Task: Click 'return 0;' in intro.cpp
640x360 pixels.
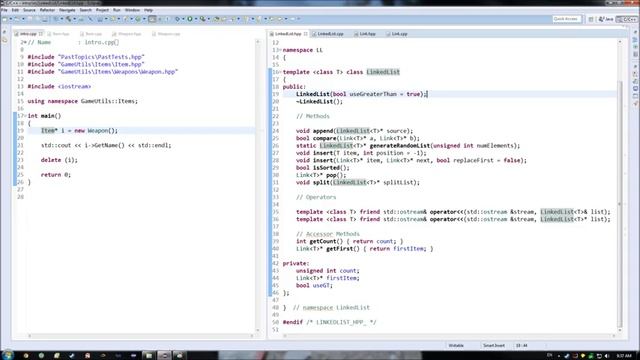Action: click(56, 175)
